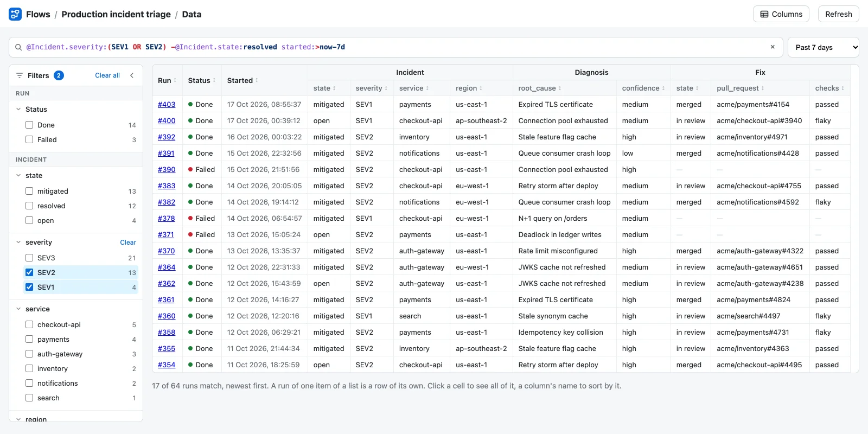Click the Refresh button
Image resolution: width=868 pixels, height=434 pixels.
click(x=839, y=14)
